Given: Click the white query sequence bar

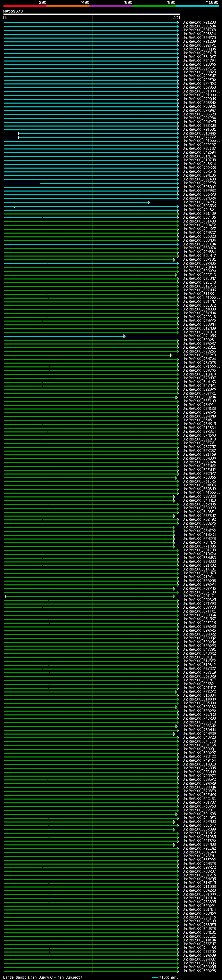Looking at the screenshot, I should (x=91, y=14).
